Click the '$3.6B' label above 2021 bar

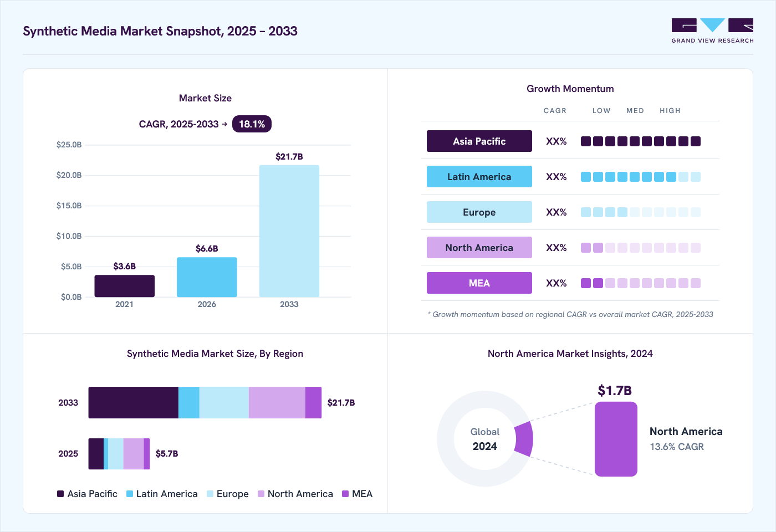coord(125,267)
